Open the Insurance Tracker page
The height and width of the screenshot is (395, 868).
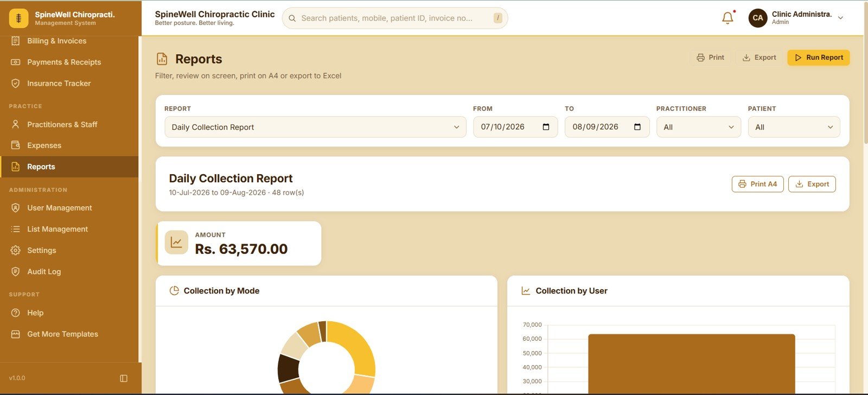(69, 83)
